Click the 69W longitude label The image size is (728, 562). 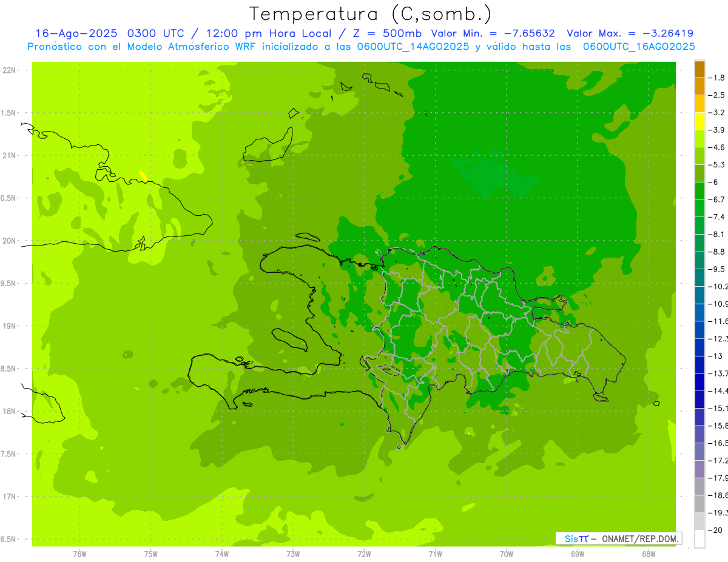tap(577, 554)
